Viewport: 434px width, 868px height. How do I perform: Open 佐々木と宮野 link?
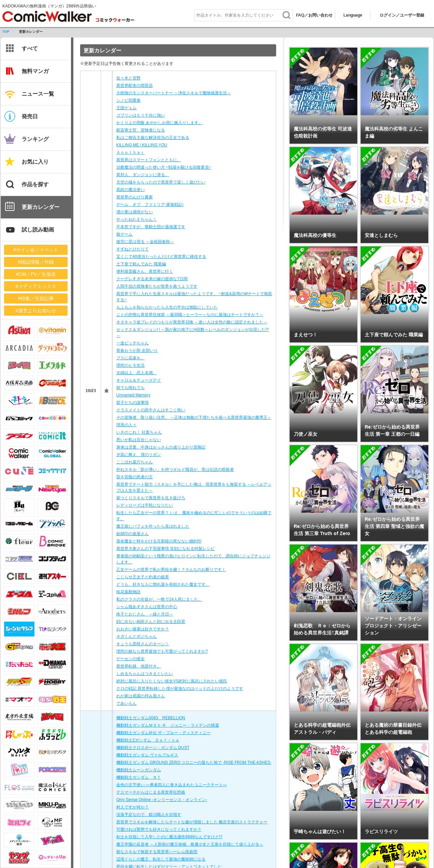tap(128, 78)
